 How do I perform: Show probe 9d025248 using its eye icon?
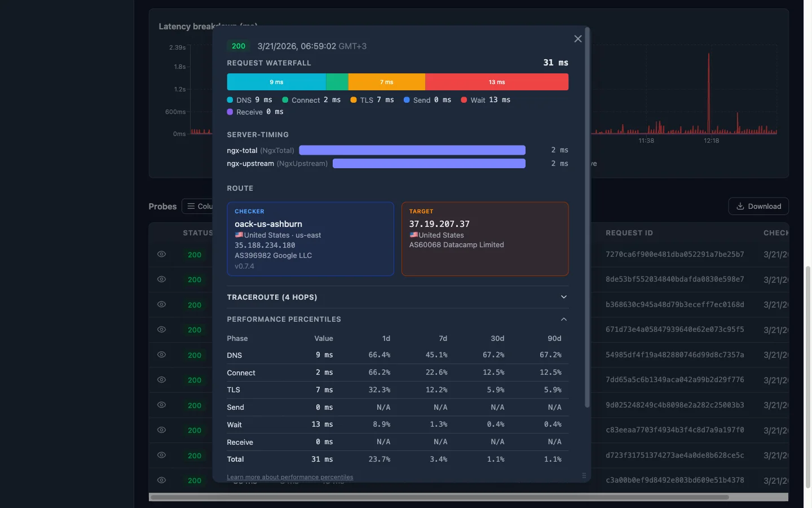pos(161,405)
